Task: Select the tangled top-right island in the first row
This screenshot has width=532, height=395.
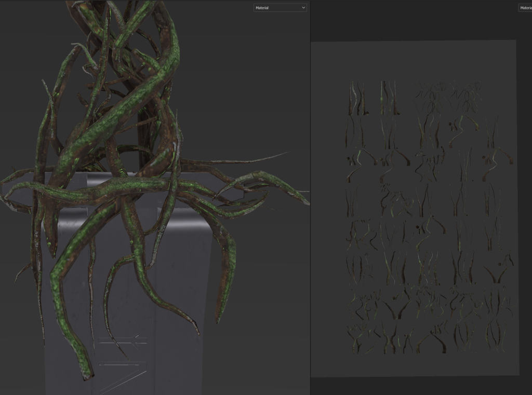Action: [x=468, y=97]
